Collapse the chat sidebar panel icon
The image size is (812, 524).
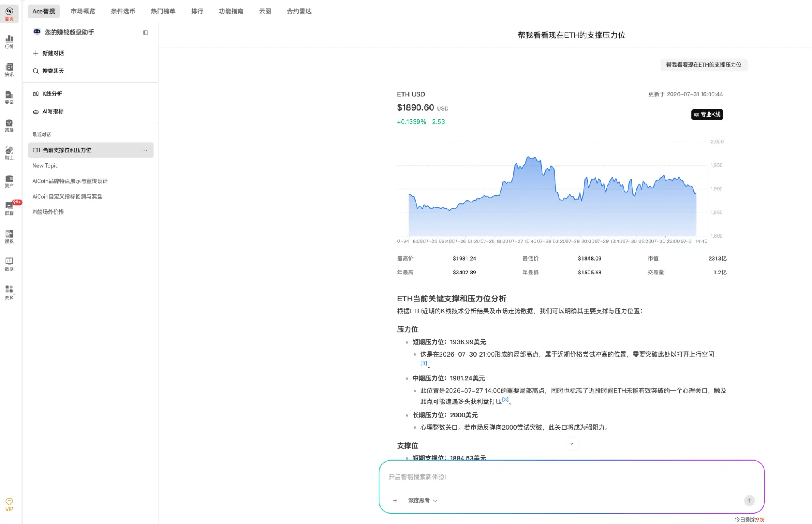(146, 33)
